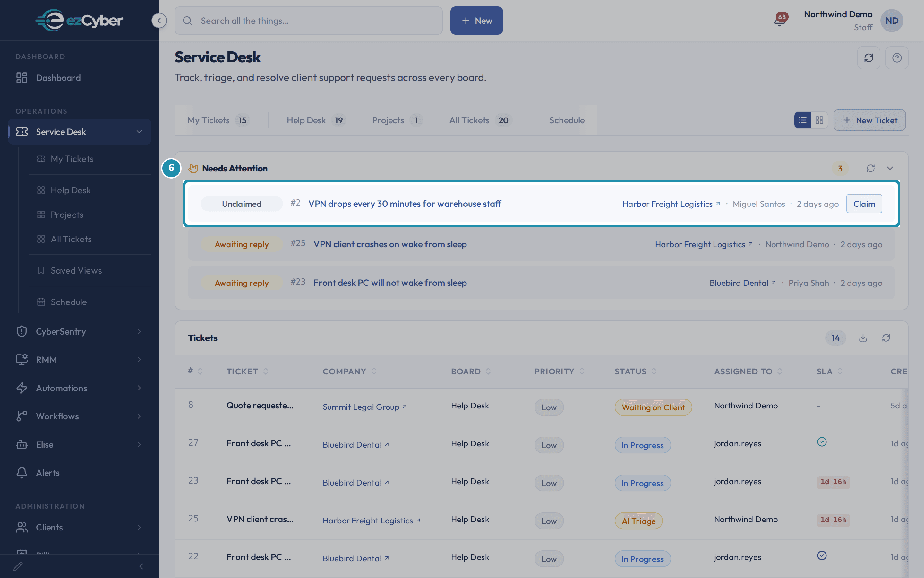924x578 pixels.
Task: Switch to list view layout
Action: (x=803, y=120)
